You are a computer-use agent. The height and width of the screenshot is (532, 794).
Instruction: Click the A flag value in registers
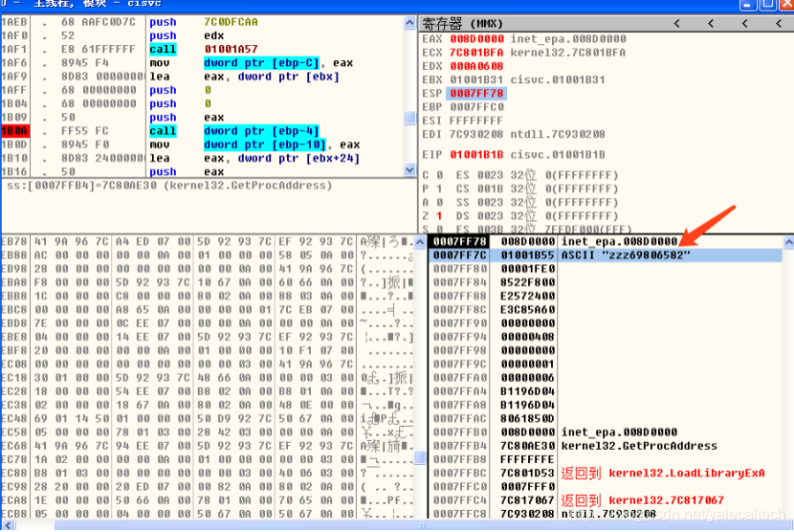(x=439, y=203)
